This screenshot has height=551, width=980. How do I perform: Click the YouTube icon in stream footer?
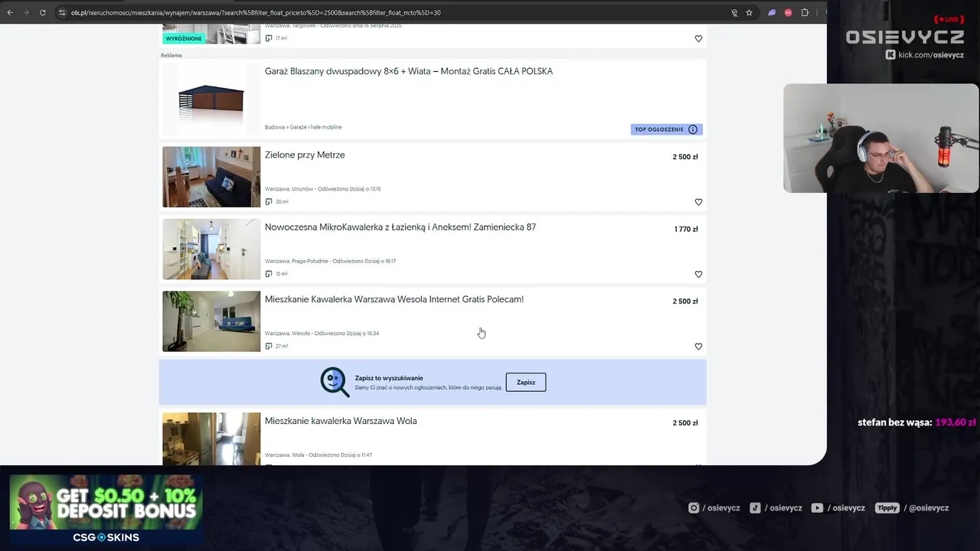(817, 507)
